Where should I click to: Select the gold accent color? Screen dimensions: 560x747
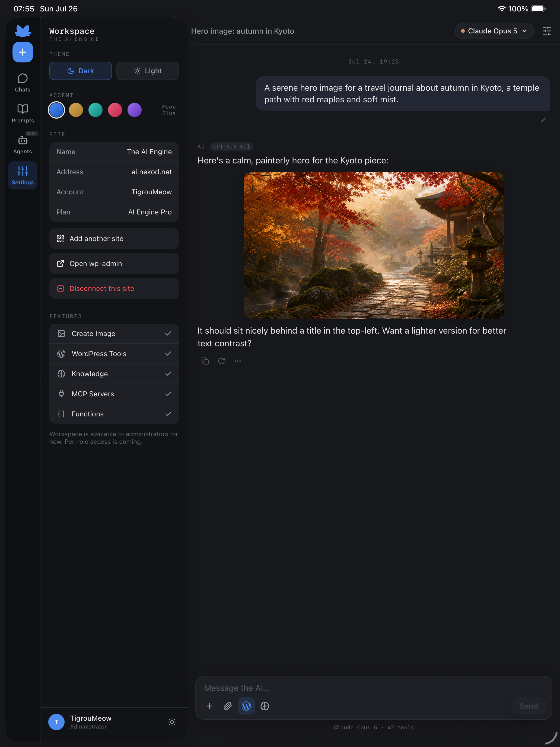76,110
